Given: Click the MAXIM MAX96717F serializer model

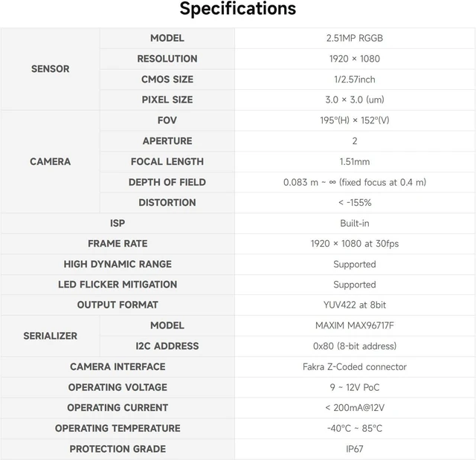Looking at the screenshot, I should pos(355,325).
